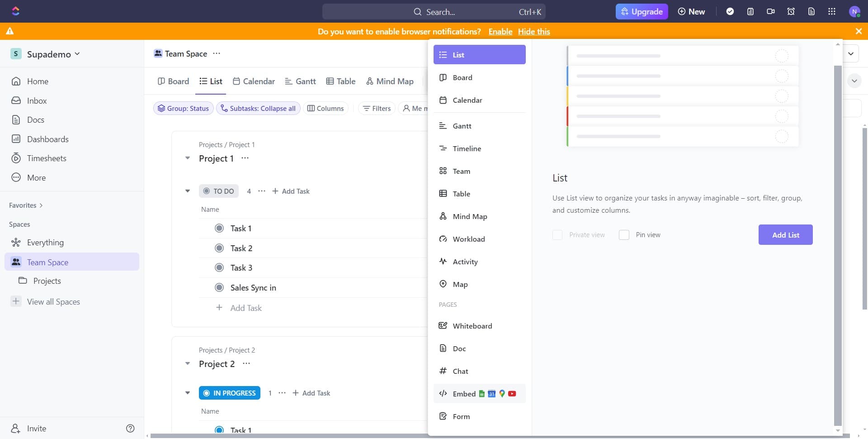Image resolution: width=868 pixels, height=439 pixels.
Task: Toggle the status circle for Task 3
Action: click(x=219, y=267)
